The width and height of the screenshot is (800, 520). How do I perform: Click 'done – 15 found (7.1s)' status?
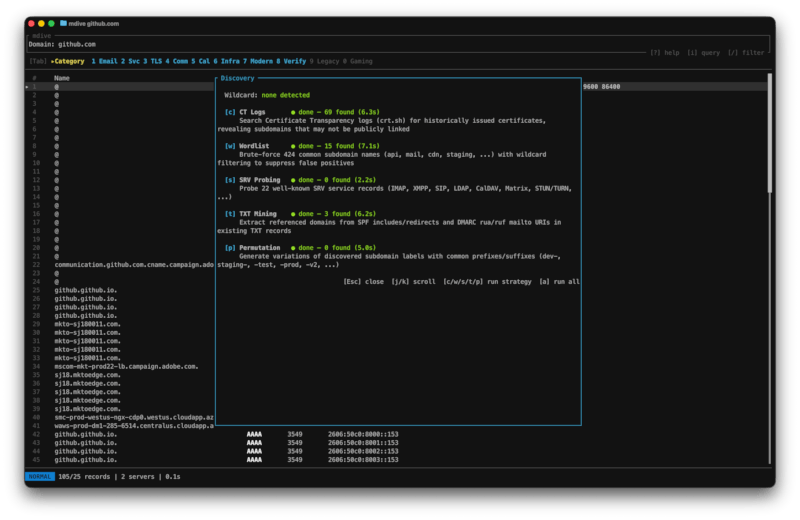(x=339, y=146)
